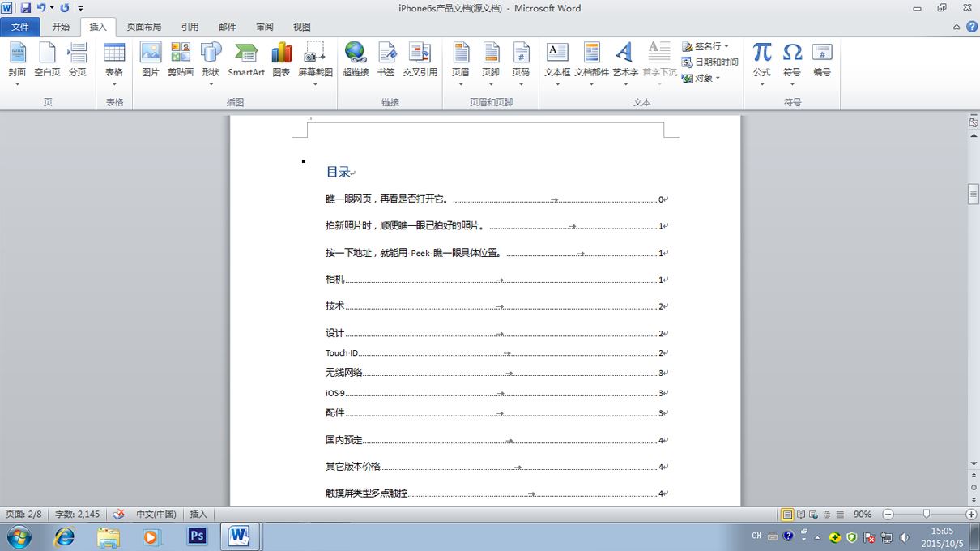This screenshot has height=551, width=980.
Task: Expand the object (对象) dropdown arrow
Action: (718, 79)
